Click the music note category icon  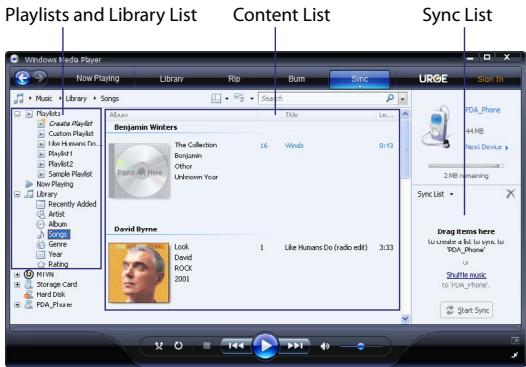(18, 98)
